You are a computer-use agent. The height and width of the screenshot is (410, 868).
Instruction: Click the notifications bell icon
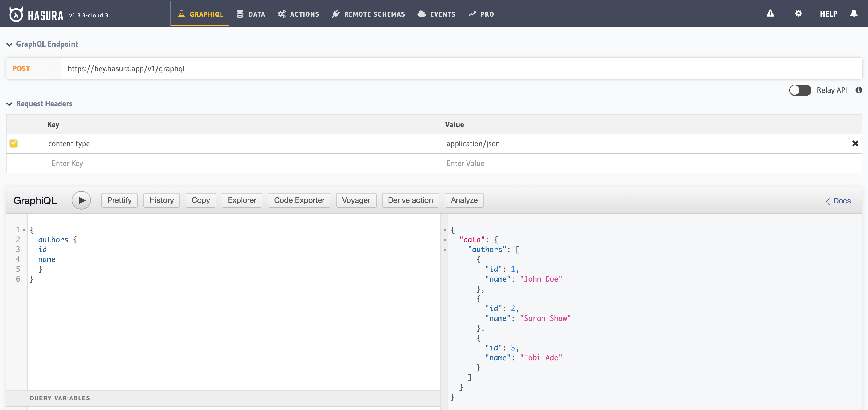pos(854,14)
